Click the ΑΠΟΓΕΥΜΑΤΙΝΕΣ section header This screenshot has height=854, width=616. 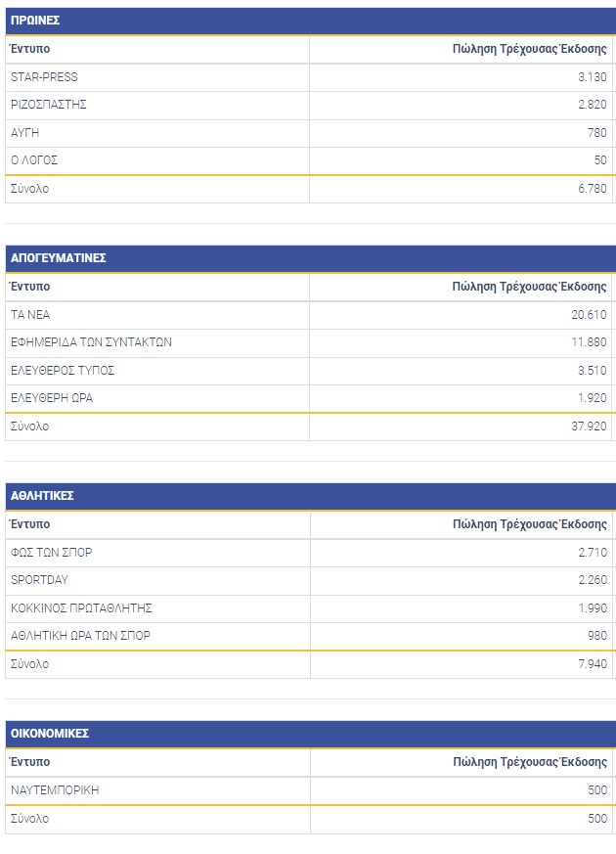point(58,258)
